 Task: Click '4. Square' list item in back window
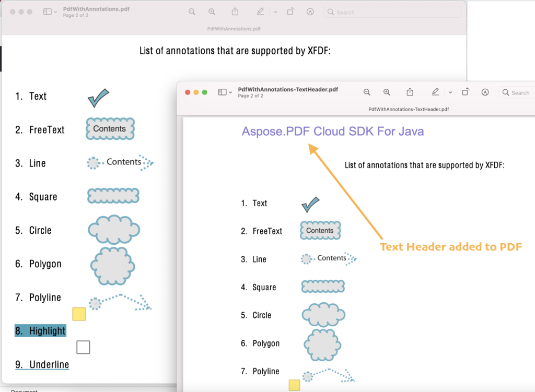(36, 197)
